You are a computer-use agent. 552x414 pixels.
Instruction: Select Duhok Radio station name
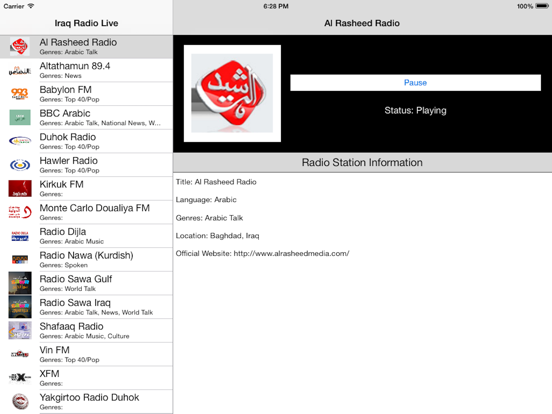tap(68, 137)
